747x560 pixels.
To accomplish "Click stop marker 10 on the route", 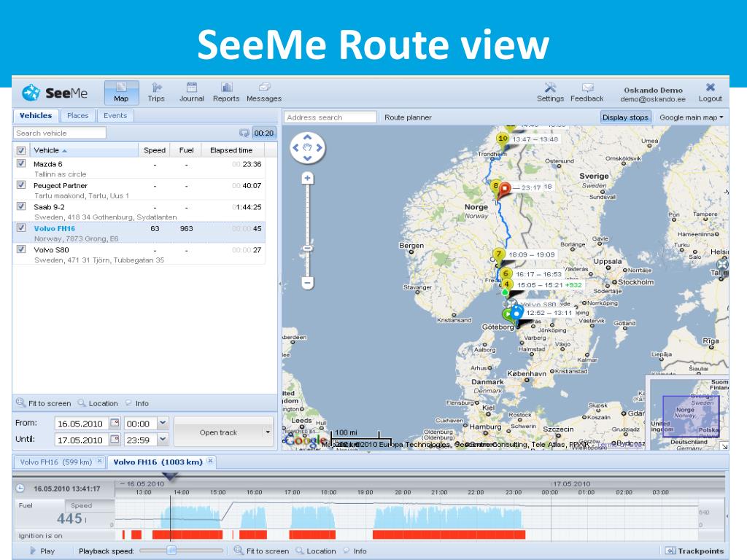I will click(503, 139).
